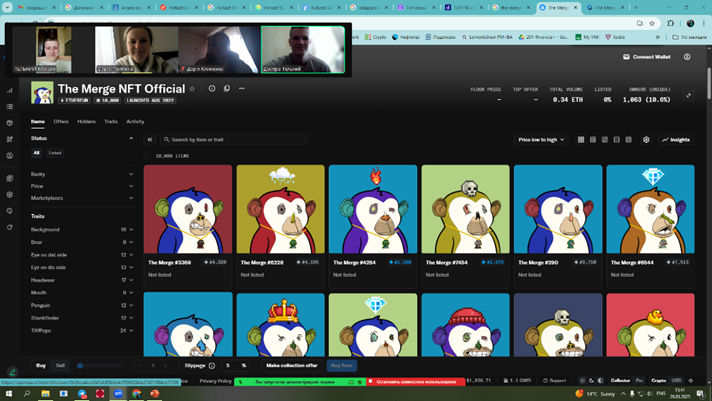Click the gear settings icon in left sidebar
The height and width of the screenshot is (401, 712).
coord(10,194)
